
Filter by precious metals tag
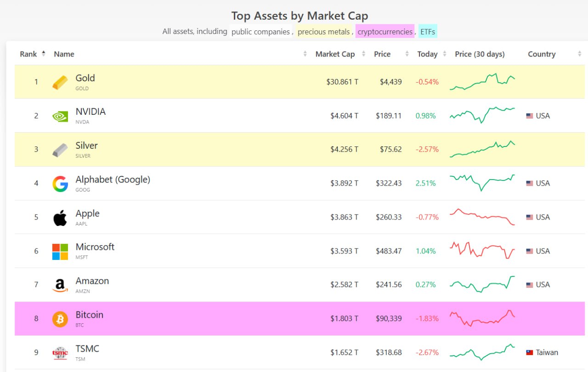(324, 32)
